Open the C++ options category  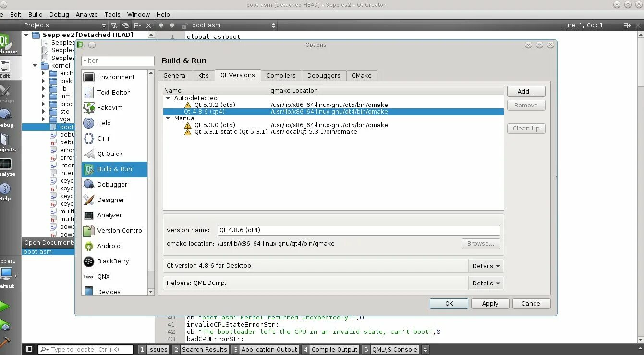click(114, 138)
